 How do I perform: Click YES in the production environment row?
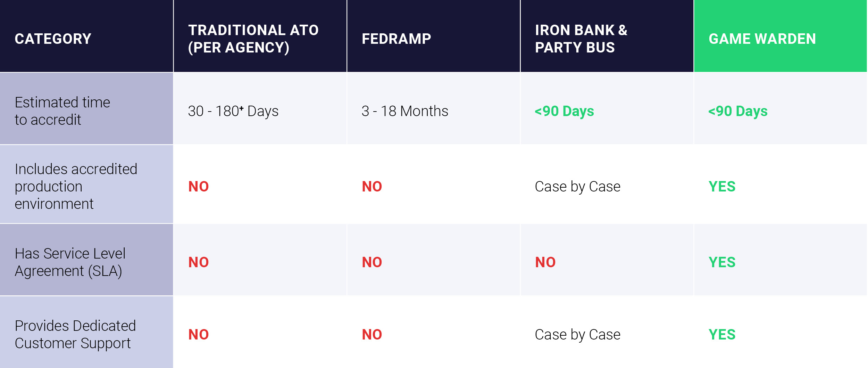[x=722, y=187]
